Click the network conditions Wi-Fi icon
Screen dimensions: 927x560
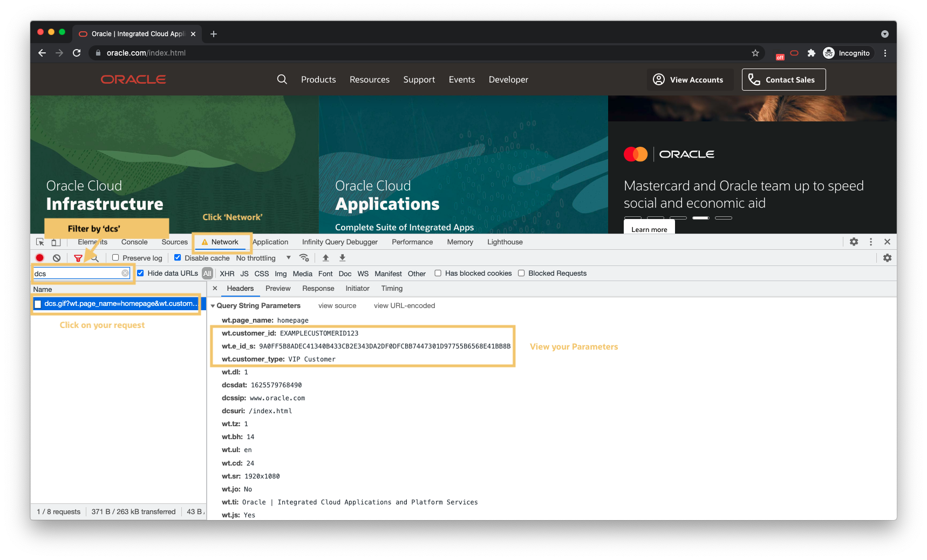(304, 258)
